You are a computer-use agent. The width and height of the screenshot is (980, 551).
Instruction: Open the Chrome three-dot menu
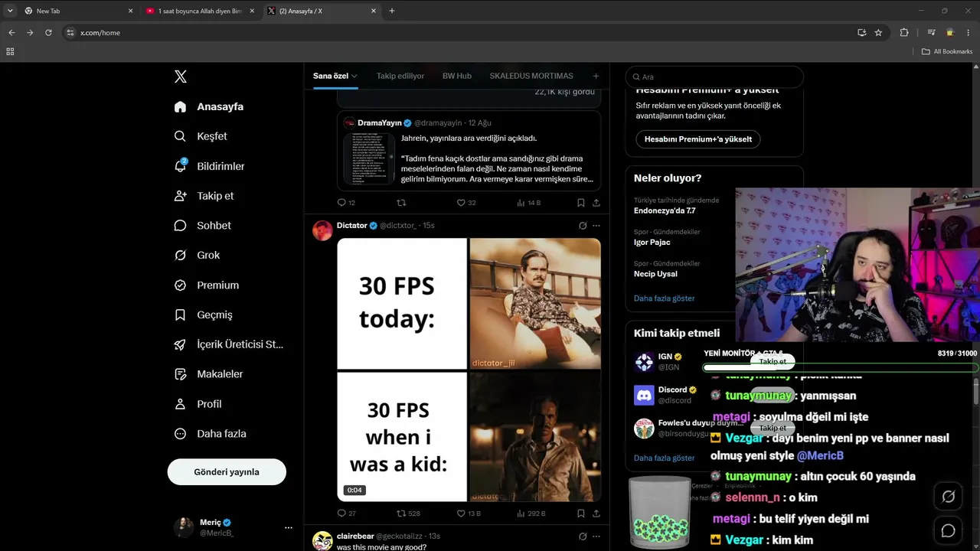(x=968, y=32)
